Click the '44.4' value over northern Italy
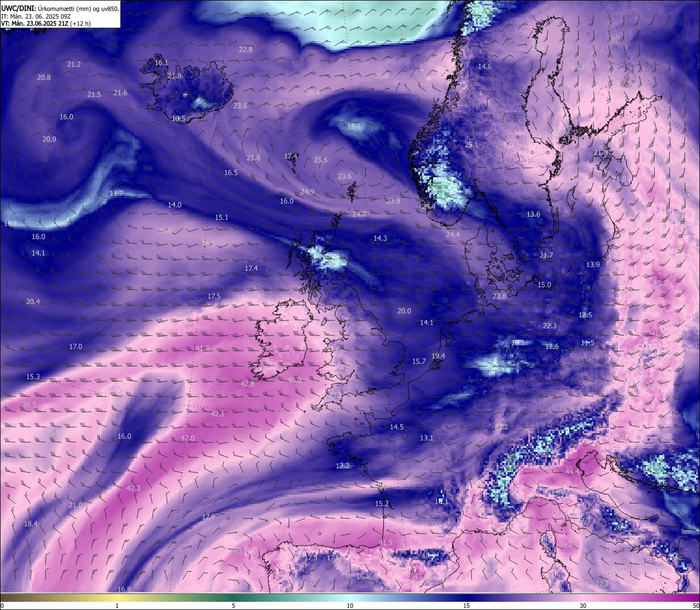Viewport: 700px width, 610px height. coord(572,472)
